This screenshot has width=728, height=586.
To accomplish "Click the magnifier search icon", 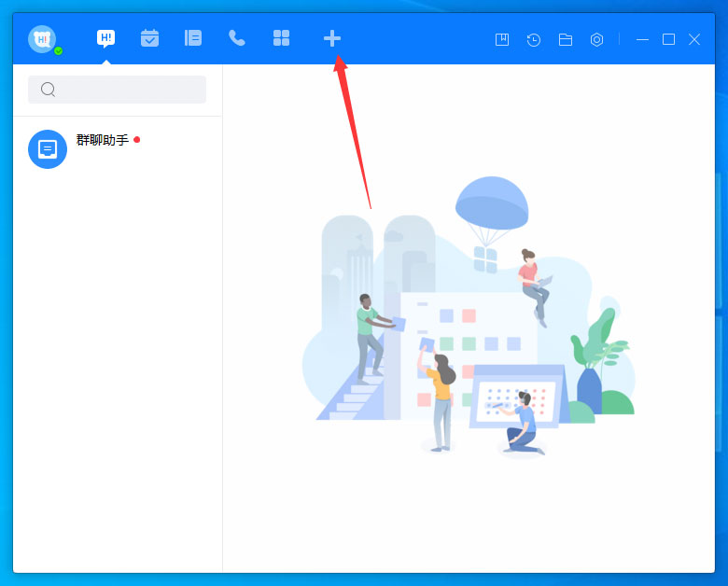I will click(48, 90).
